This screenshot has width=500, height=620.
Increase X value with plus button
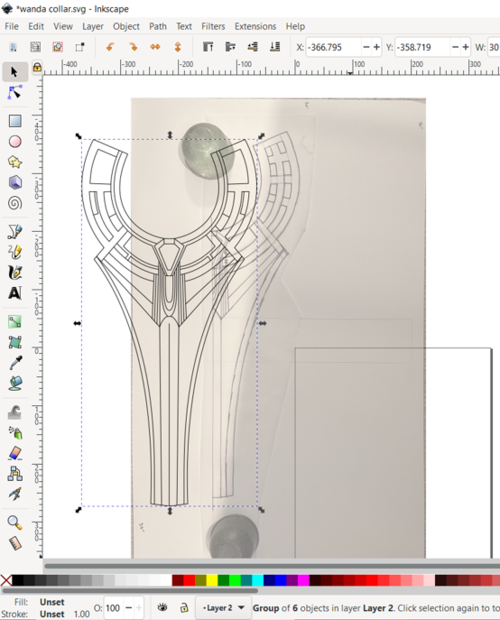point(377,47)
